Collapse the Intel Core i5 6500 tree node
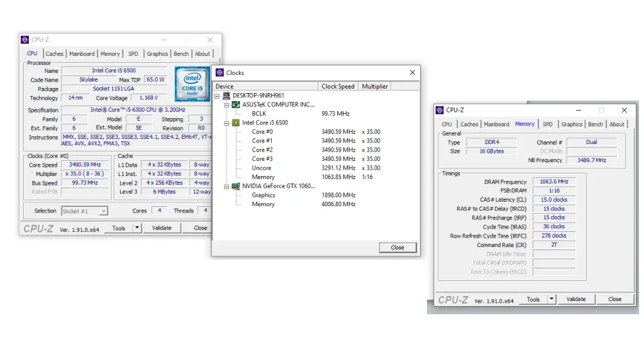 click(x=226, y=123)
